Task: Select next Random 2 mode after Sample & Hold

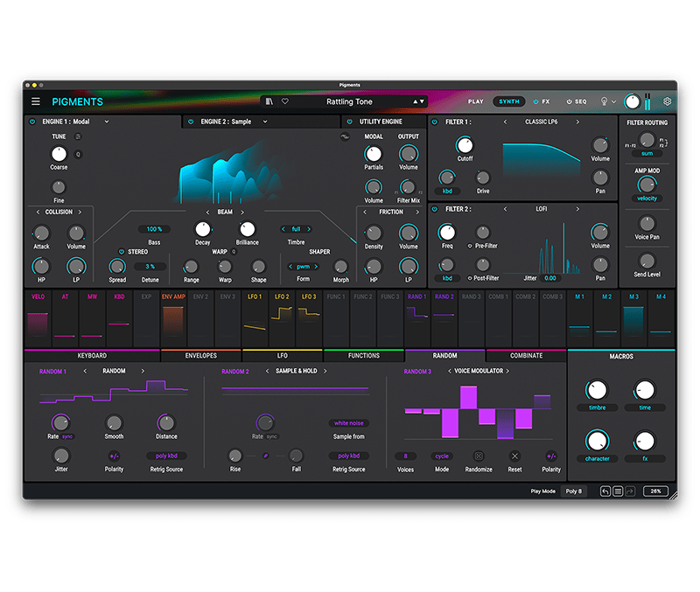Action: coord(325,371)
